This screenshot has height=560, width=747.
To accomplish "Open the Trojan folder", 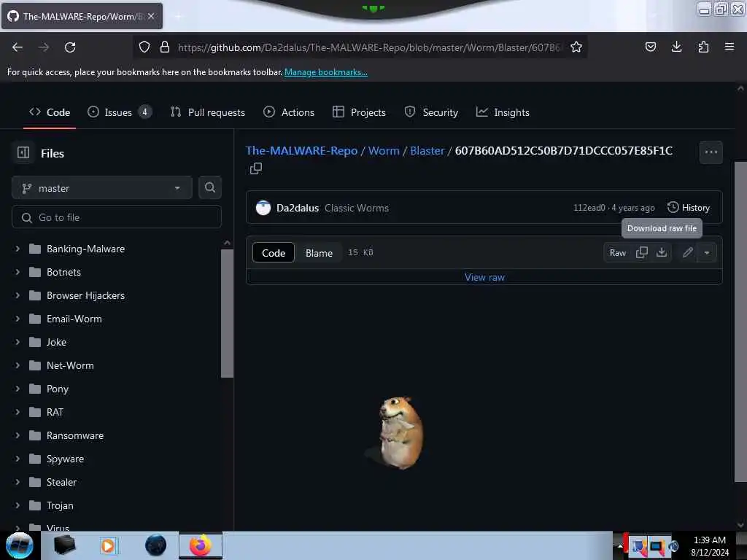I will tap(60, 505).
